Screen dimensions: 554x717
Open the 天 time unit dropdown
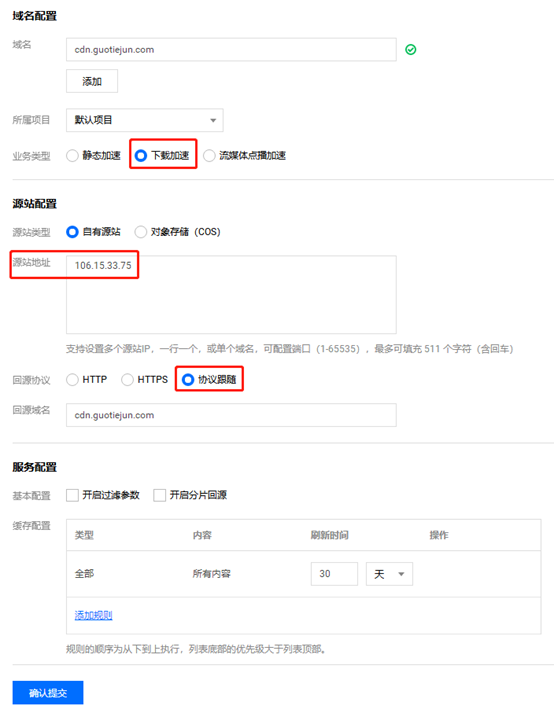(x=389, y=574)
